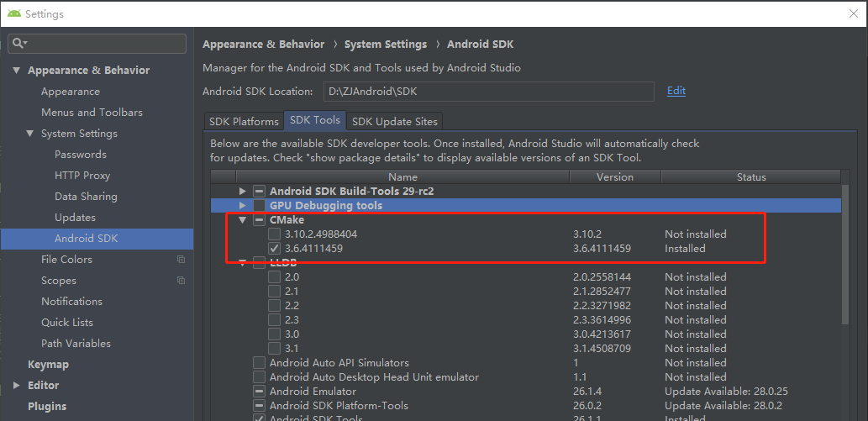Close the Settings window
This screenshot has height=421, width=868.
[854, 13]
